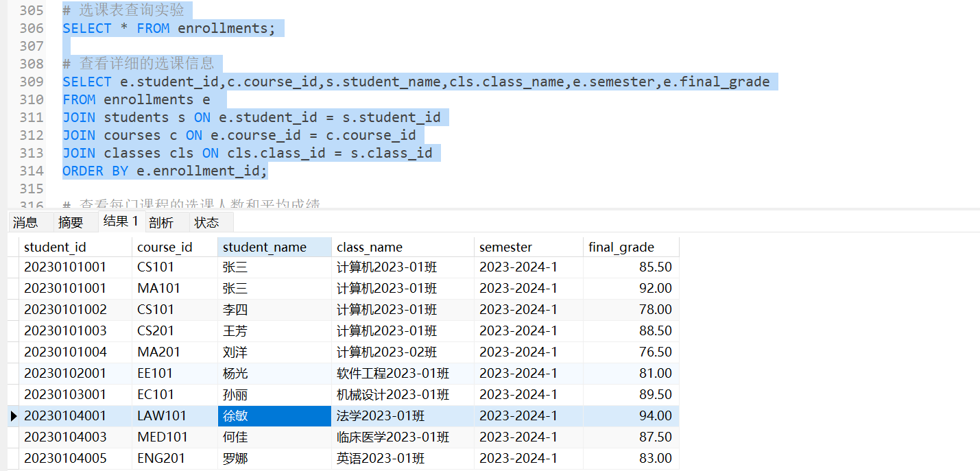Select student_id cell 20230103001

coord(75,394)
